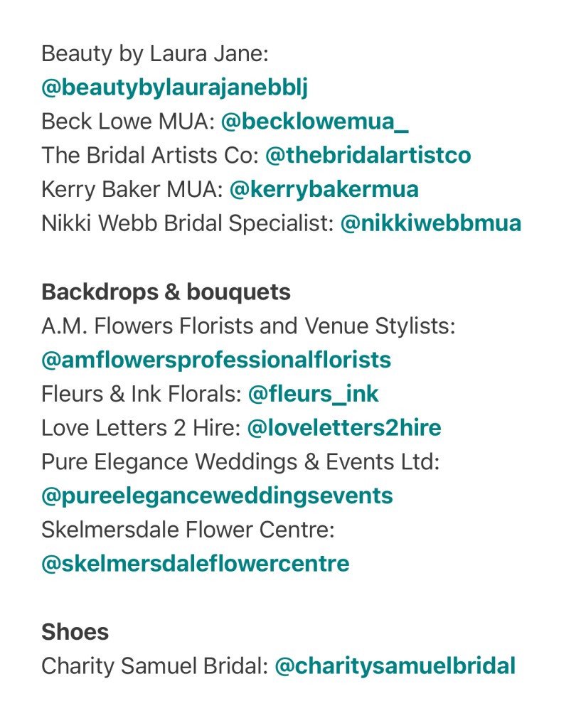Follow the @pureeleganceweddingsevents link

point(217,496)
